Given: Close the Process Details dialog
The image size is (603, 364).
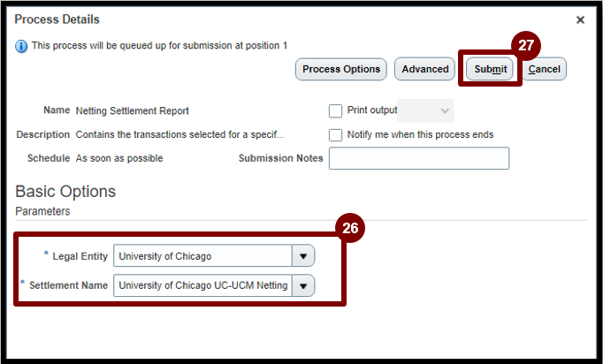Looking at the screenshot, I should click(580, 19).
